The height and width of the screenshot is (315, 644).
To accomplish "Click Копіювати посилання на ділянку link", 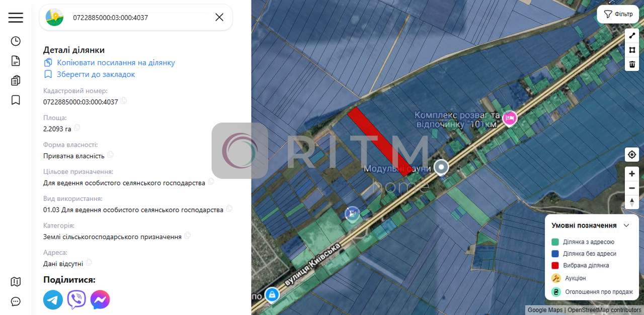I will coord(115,63).
